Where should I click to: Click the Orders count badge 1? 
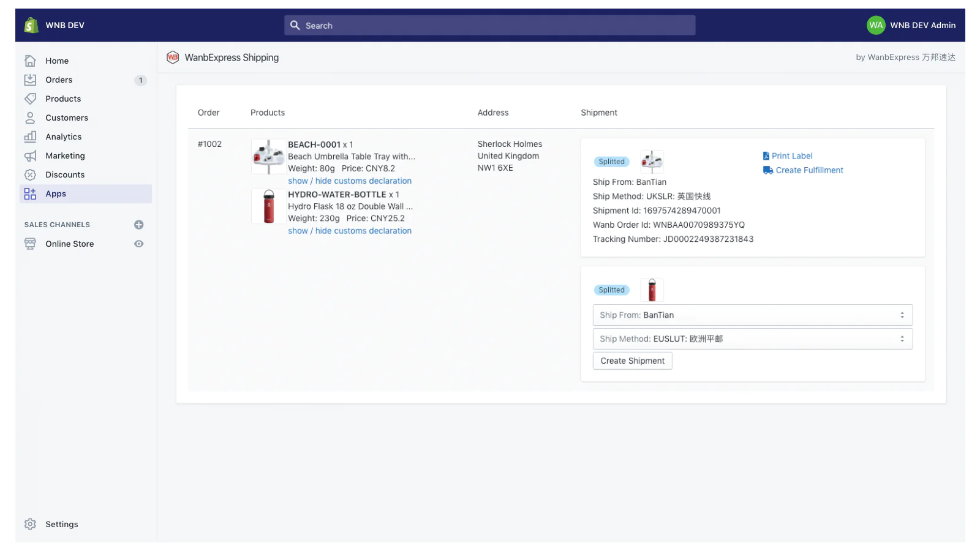click(x=140, y=80)
